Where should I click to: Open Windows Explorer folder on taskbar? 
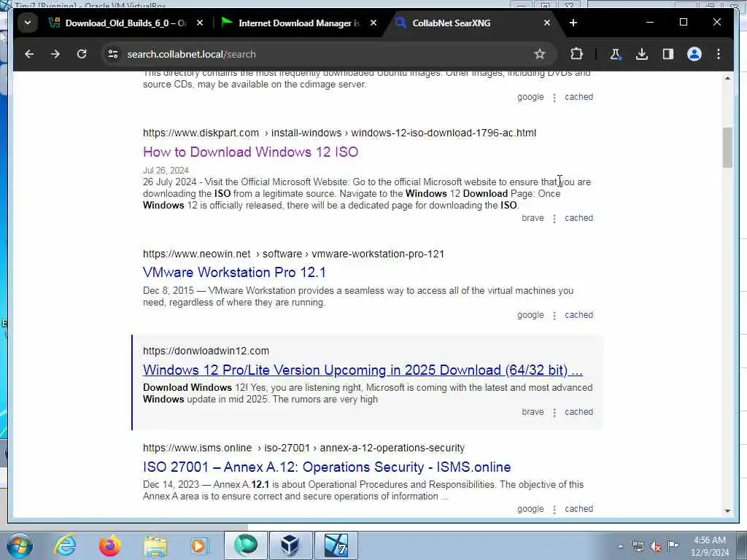click(x=155, y=546)
